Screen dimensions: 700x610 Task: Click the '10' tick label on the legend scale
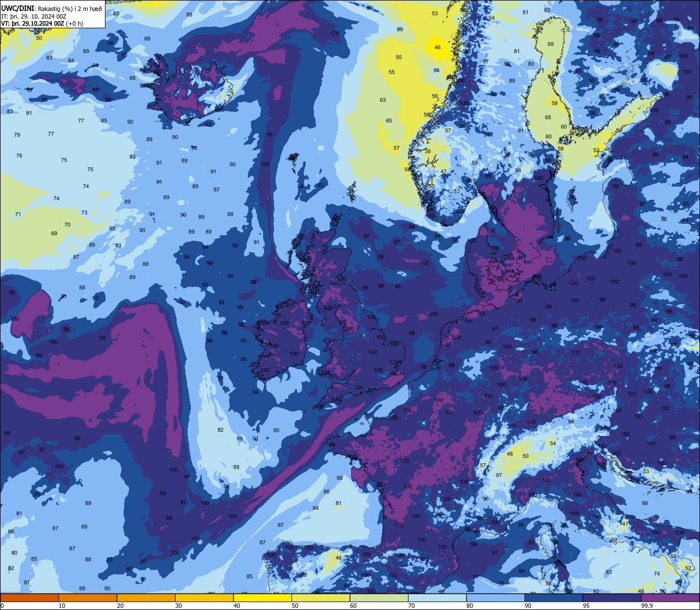click(62, 605)
